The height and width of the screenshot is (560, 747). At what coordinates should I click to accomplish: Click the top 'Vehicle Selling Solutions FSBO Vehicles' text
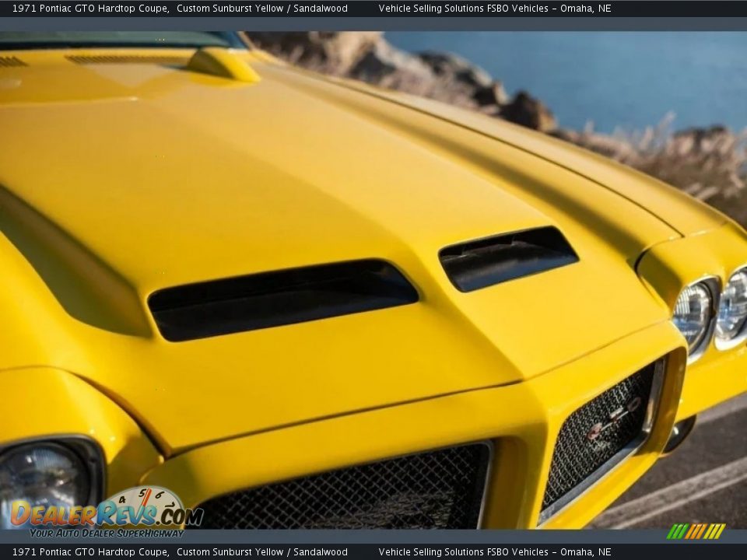click(x=464, y=8)
